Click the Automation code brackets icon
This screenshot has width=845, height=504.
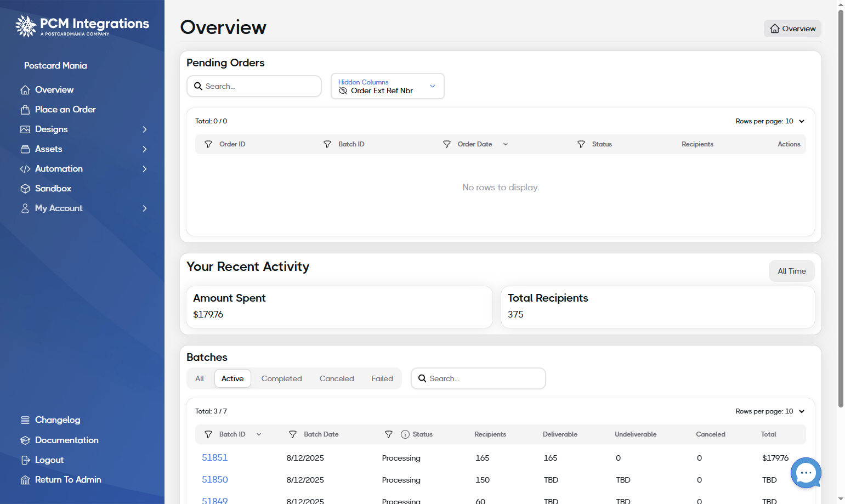pos(25,169)
